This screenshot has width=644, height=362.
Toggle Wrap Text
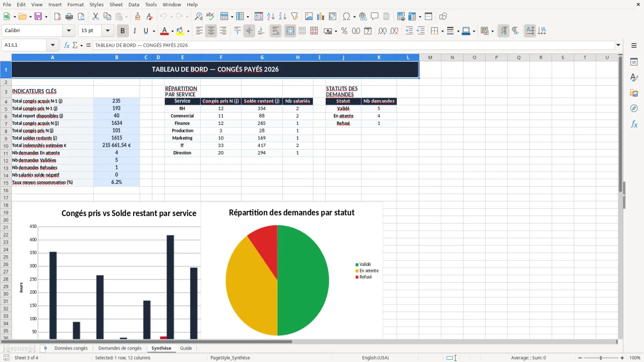coord(276,31)
